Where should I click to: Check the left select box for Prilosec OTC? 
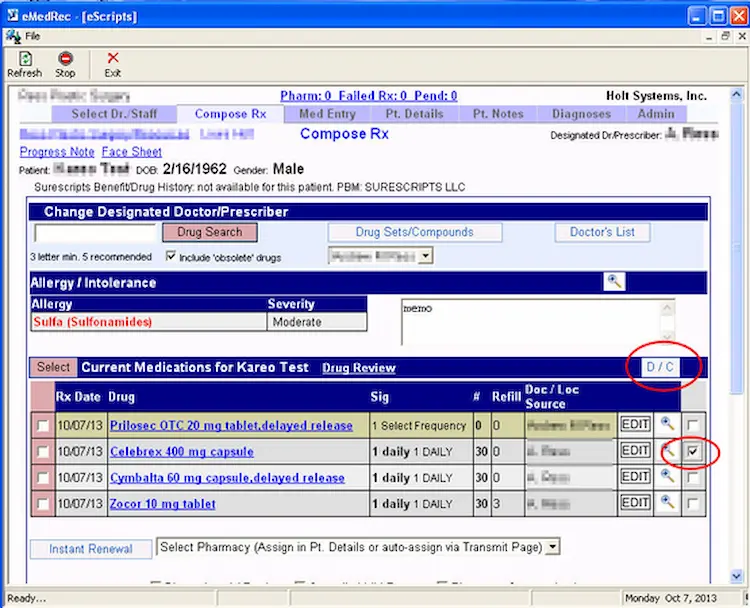pyautogui.click(x=42, y=426)
